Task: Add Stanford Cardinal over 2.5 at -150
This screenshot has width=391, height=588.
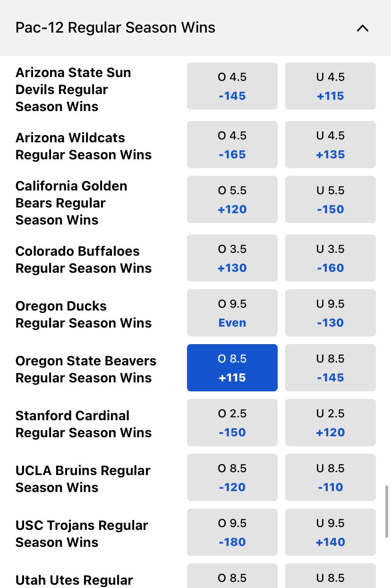Action: click(232, 423)
